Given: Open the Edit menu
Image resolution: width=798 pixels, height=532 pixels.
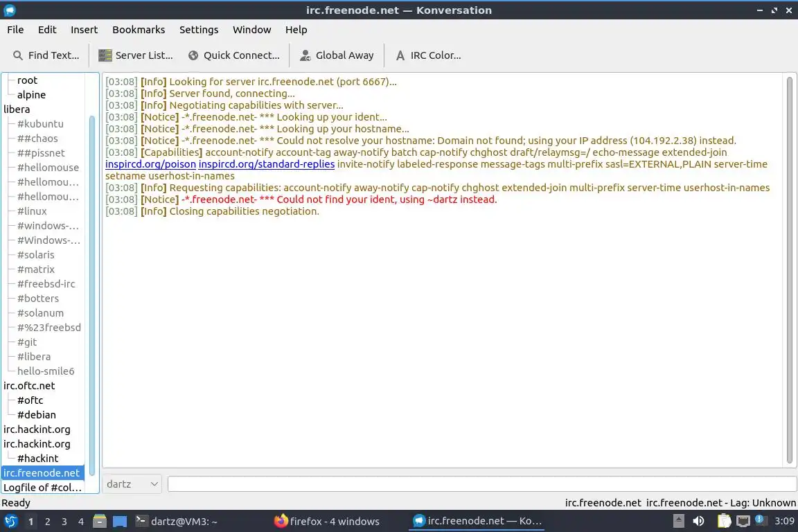Looking at the screenshot, I should click(x=47, y=30).
